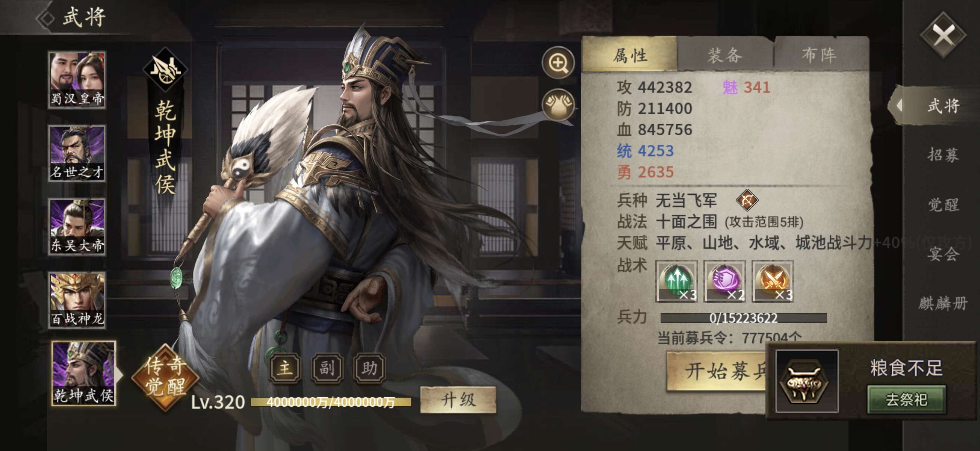Tap the troop type diamond icon beside 无当飞军
This screenshot has width=980, height=451.
pos(747,200)
